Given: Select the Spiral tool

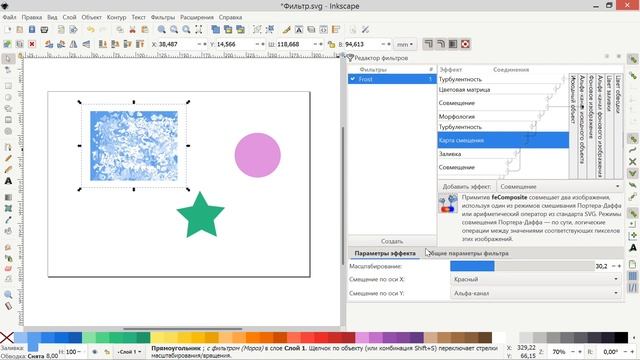Looking at the screenshot, I should [x=8, y=131].
